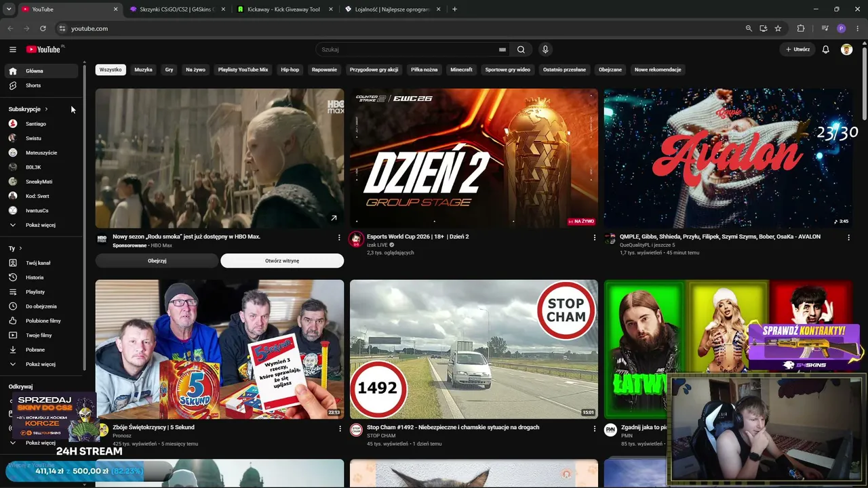Click the search magnifier button
Image resolution: width=868 pixels, height=488 pixels.
[521, 49]
